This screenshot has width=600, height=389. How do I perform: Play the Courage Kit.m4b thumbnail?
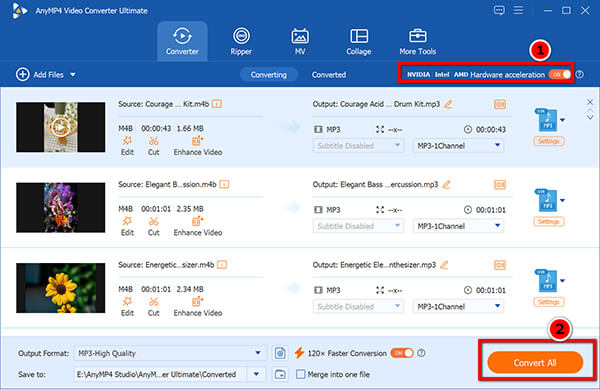(x=60, y=127)
